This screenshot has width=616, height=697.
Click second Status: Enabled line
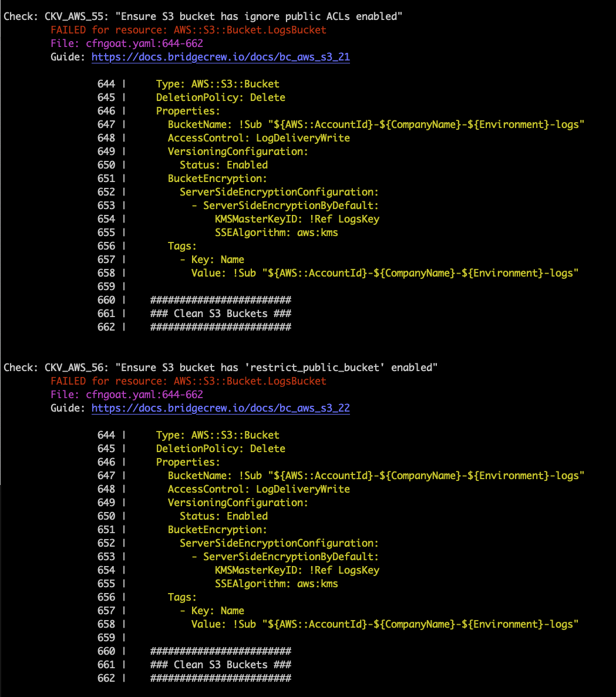(x=224, y=516)
